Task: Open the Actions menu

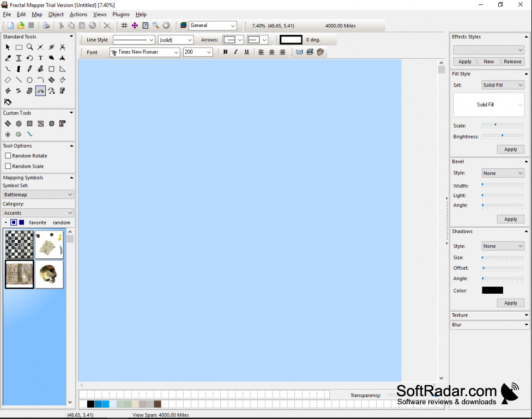Action: pos(78,14)
